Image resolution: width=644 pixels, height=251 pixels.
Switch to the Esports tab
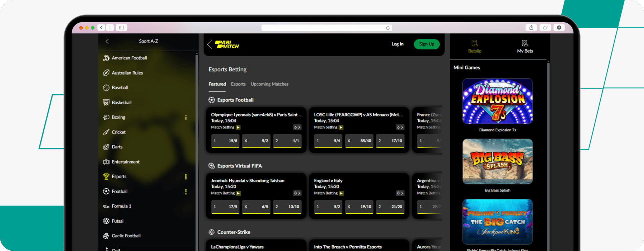click(x=238, y=84)
